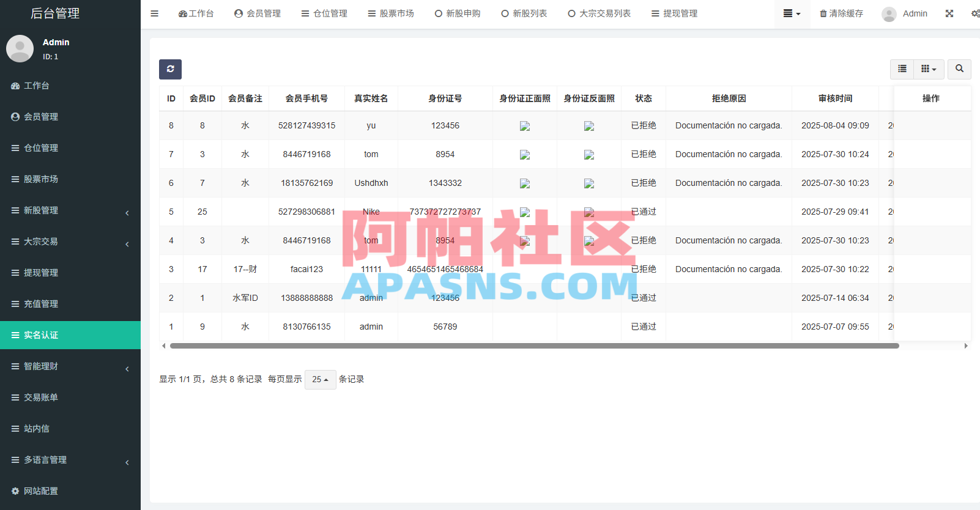Viewport: 980px width, 510px height.
Task: Toggle the sidebar with the hamburger icon
Action: pyautogui.click(x=154, y=13)
